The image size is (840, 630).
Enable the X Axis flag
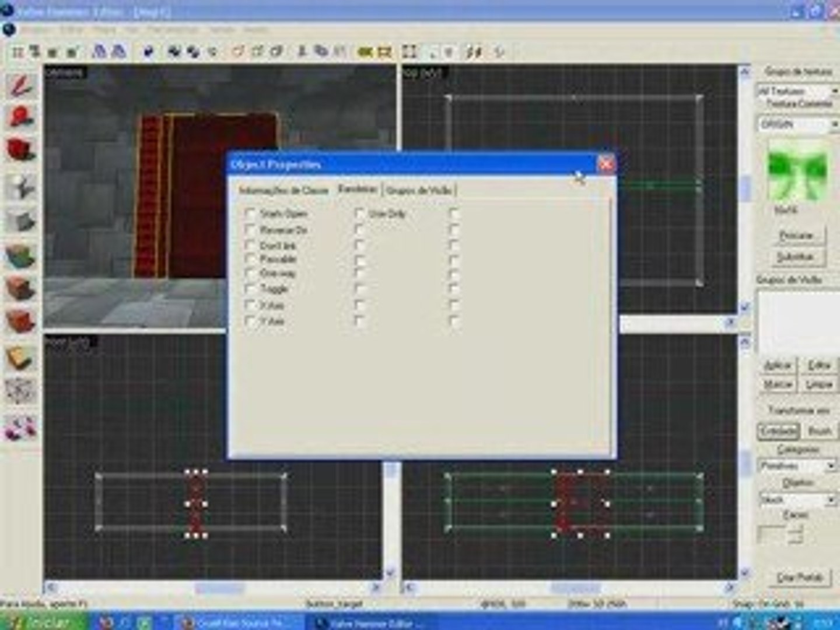250,305
